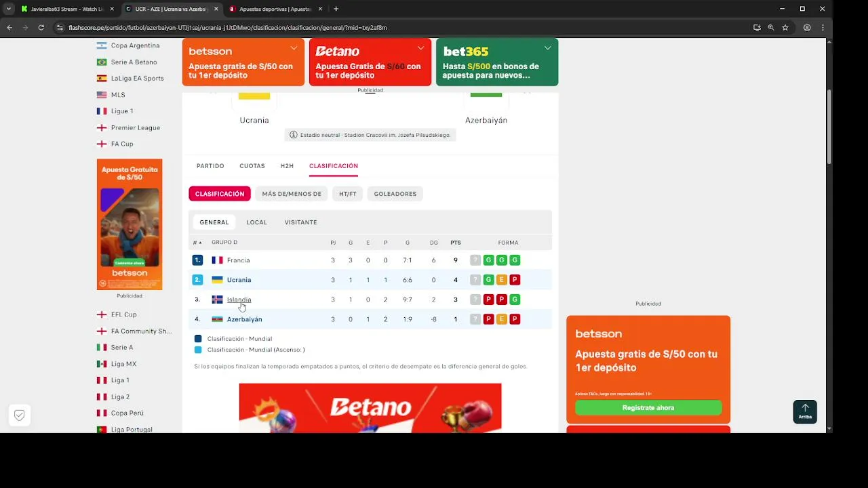Open the install app icon in address bar
Viewport: 868px width, 488px height.
[x=757, y=28]
